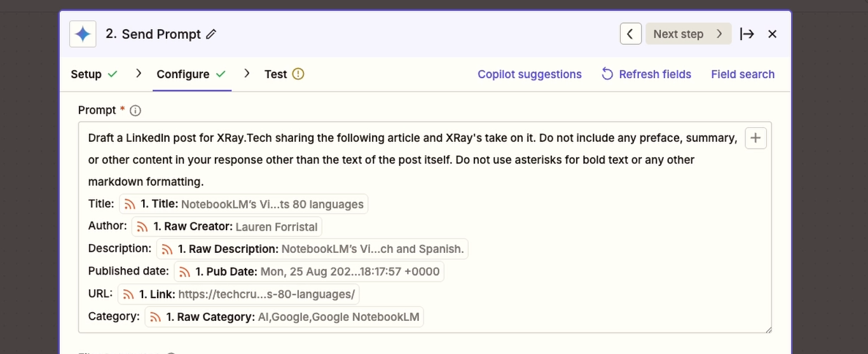This screenshot has height=354, width=868.
Task: Open Copilot suggestions
Action: [x=530, y=74]
